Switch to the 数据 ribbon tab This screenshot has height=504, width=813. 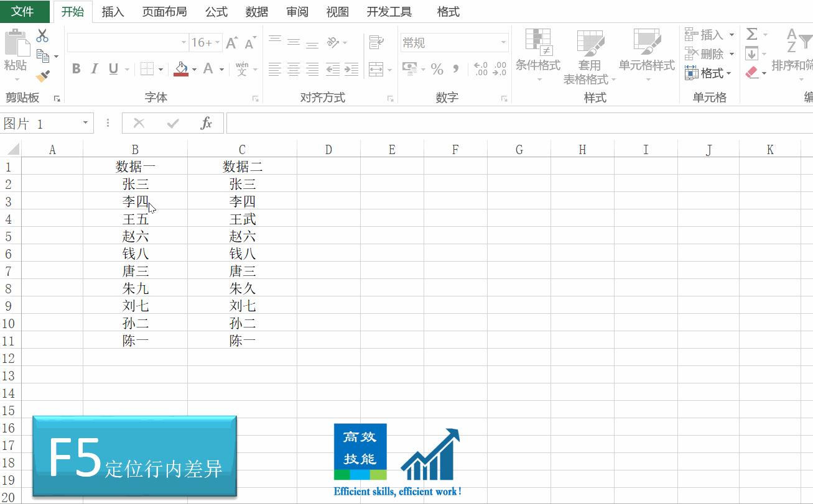[256, 11]
